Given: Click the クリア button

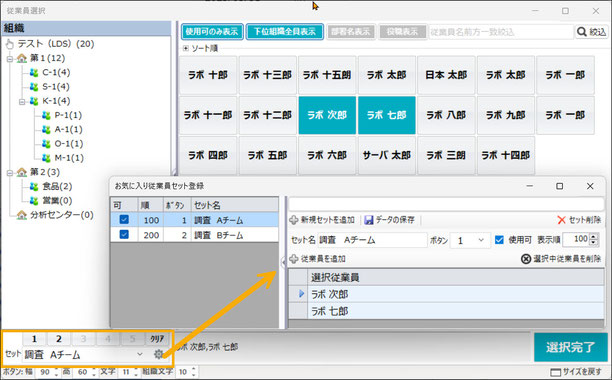Looking at the screenshot, I should pyautogui.click(x=157, y=339).
